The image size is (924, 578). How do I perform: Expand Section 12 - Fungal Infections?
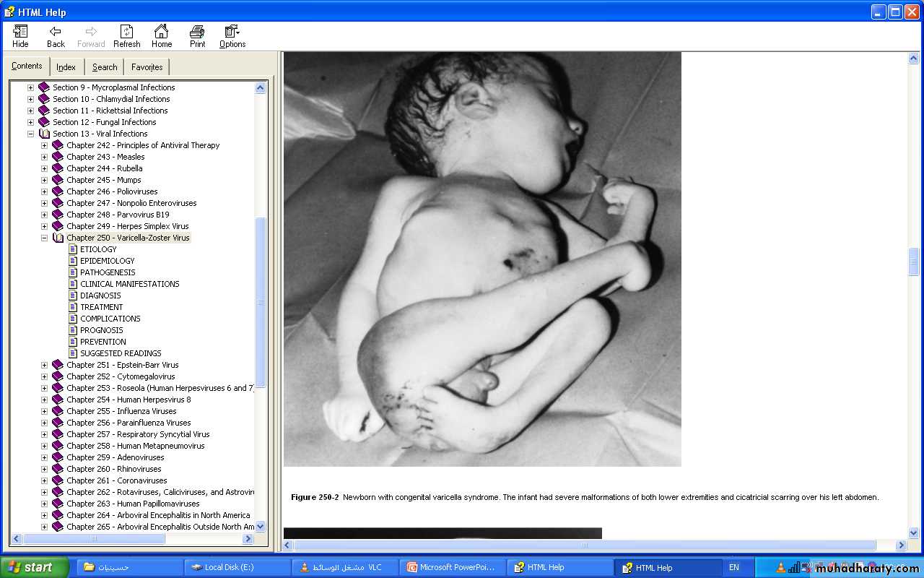coord(31,122)
